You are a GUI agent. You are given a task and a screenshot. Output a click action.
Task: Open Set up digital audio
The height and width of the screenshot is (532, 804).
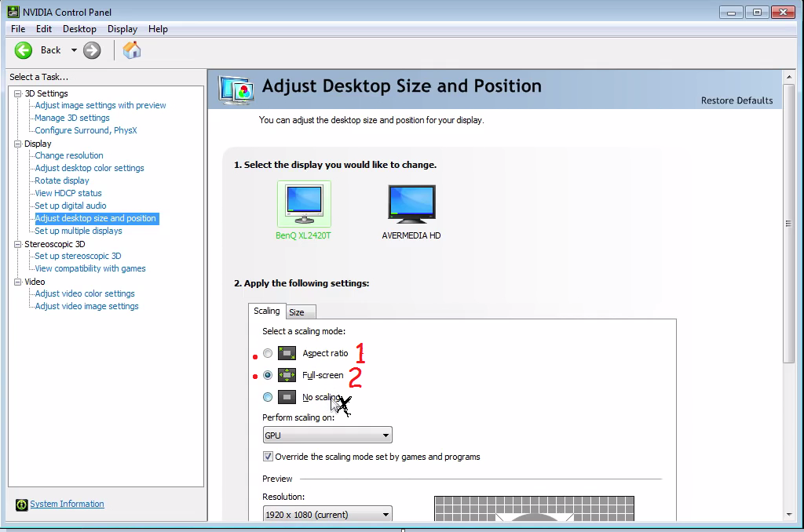[71, 206]
